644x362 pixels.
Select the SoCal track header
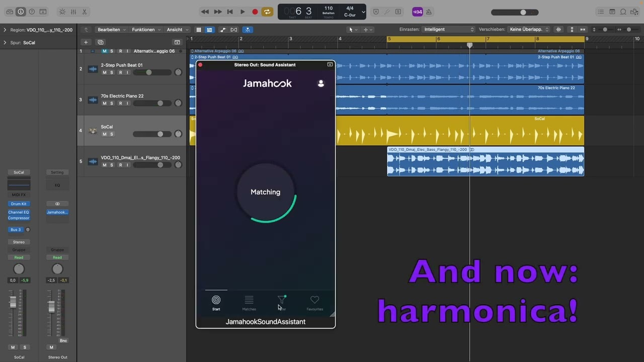click(132, 130)
